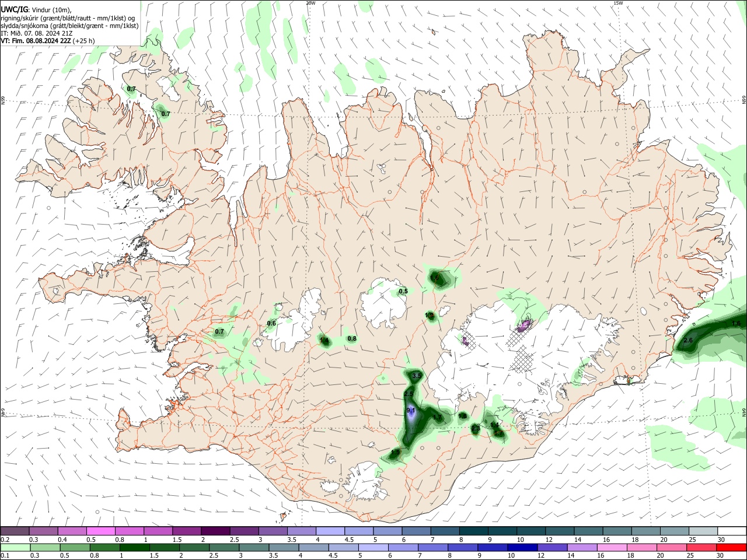Pick the dusky purple 0.2 snow swatch
The width and height of the screenshot is (747, 560).
[x=15, y=531]
